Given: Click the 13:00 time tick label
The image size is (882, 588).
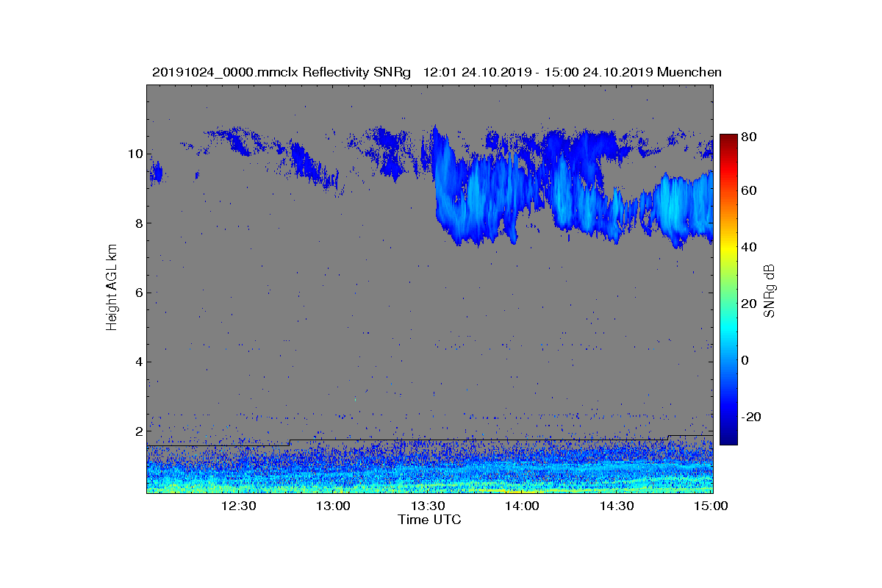Looking at the screenshot, I should (333, 506).
